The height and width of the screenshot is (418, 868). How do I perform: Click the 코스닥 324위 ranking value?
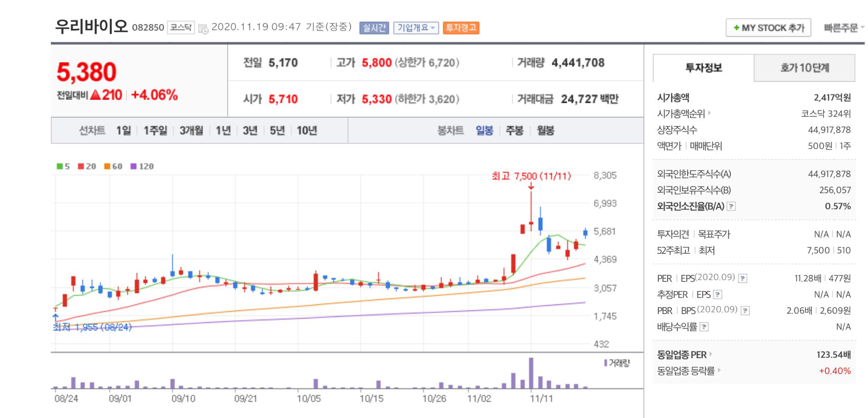(x=826, y=114)
